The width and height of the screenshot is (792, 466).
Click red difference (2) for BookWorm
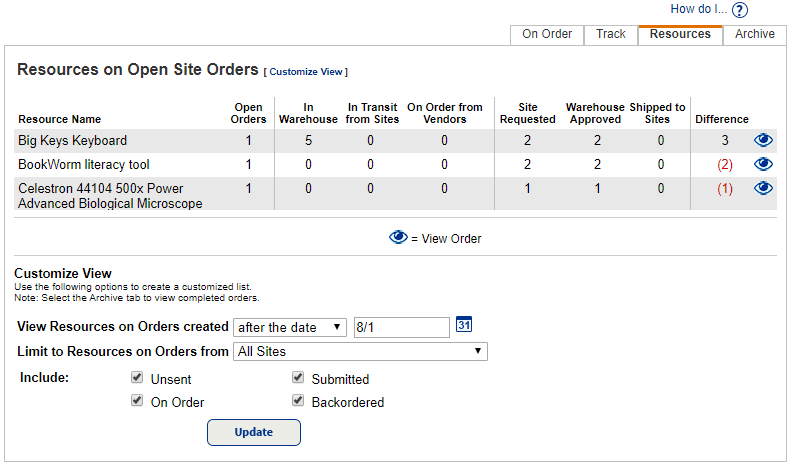coord(725,165)
